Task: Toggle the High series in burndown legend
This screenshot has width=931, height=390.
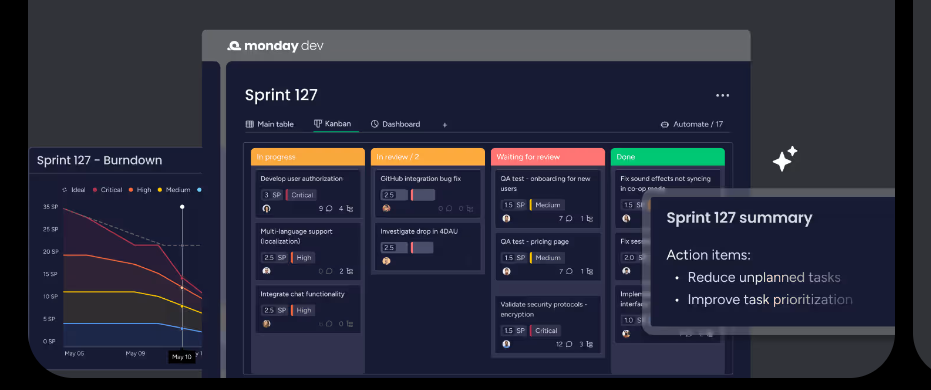Action: [x=140, y=190]
